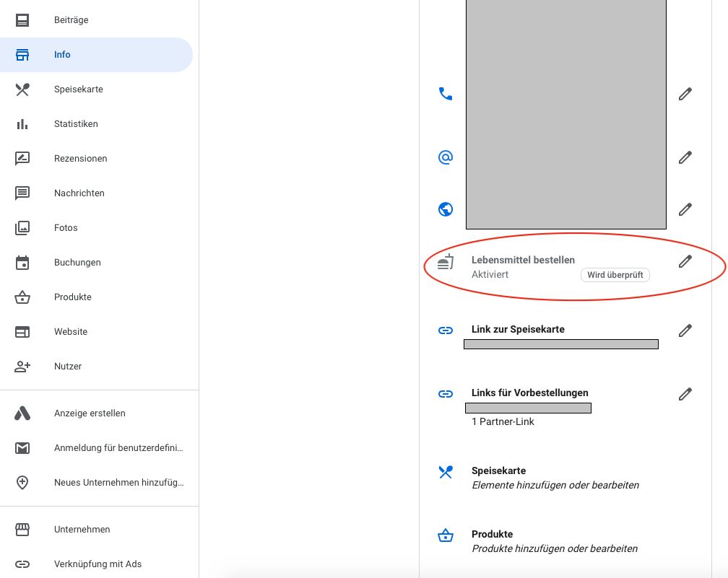Open Statistiken section
The width and height of the screenshot is (728, 578).
pos(76,124)
